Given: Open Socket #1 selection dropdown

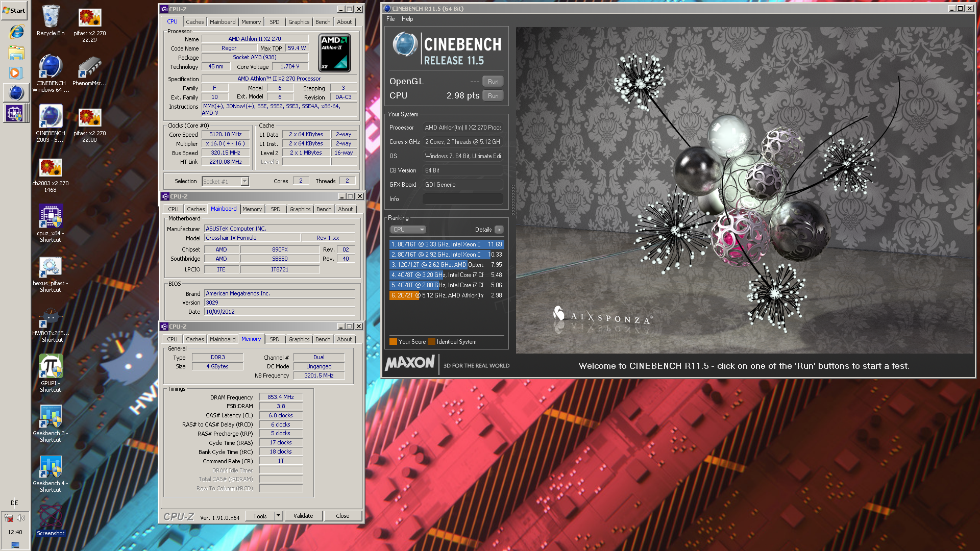Looking at the screenshot, I should point(225,181).
